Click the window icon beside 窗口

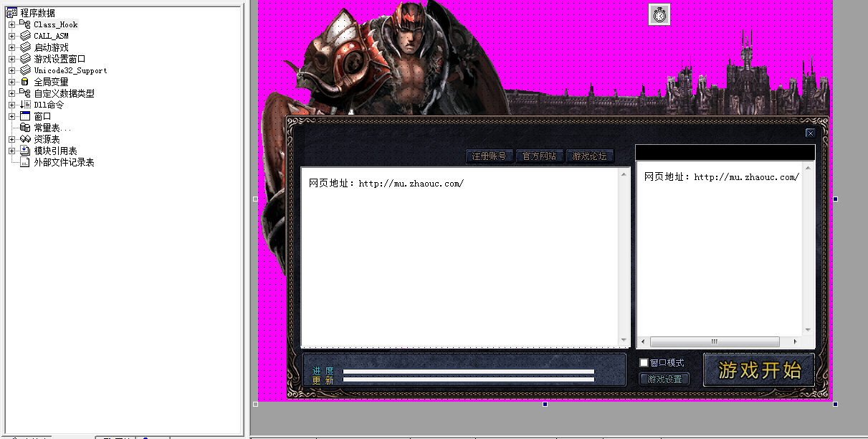[25, 116]
